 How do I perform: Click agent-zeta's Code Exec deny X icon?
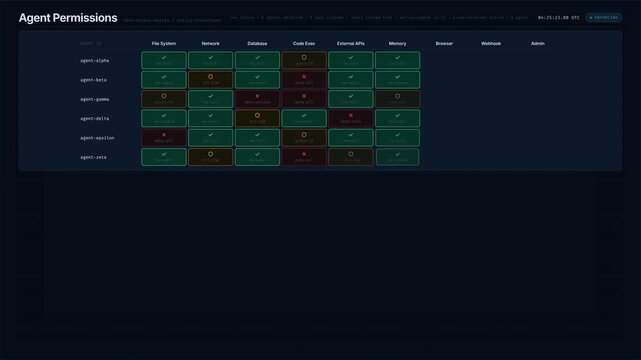click(x=304, y=154)
